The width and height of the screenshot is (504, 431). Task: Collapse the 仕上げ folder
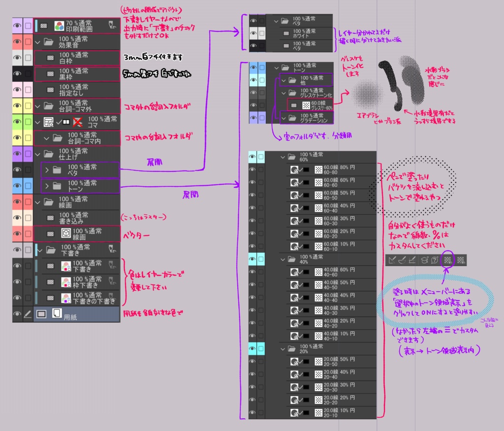(37, 154)
